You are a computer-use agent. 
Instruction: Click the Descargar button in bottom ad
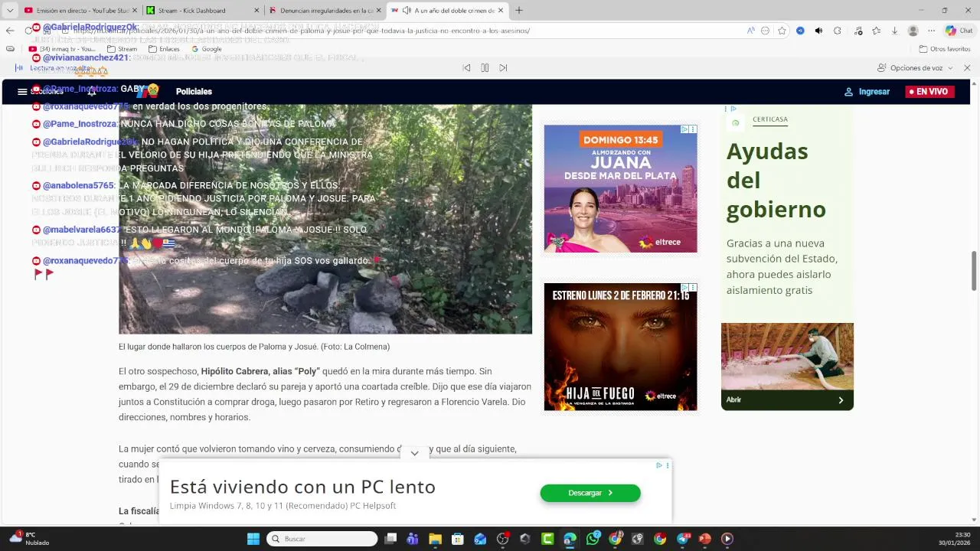pos(590,493)
